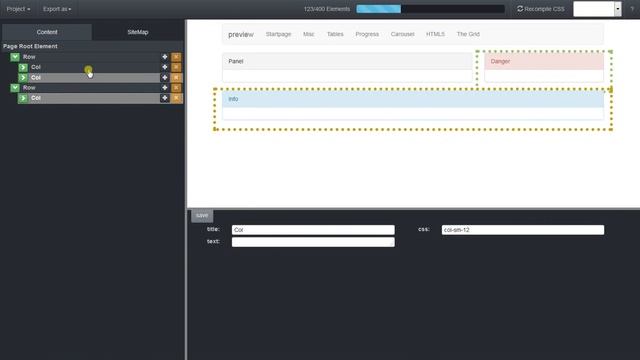Screen dimensions: 640x360
Task: Click the plus icon on the first Row's unhighlighted Col
Action: [x=164, y=67]
